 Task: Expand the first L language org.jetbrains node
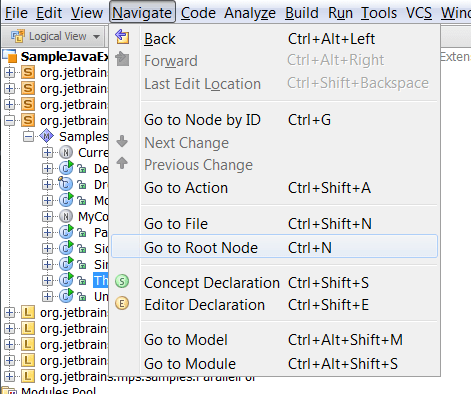[10, 313]
